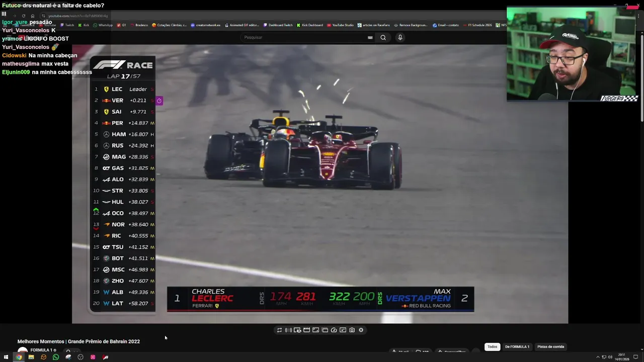Click the YouTube search magnifier button
Image resolution: width=644 pixels, height=362 pixels.
pos(383,37)
